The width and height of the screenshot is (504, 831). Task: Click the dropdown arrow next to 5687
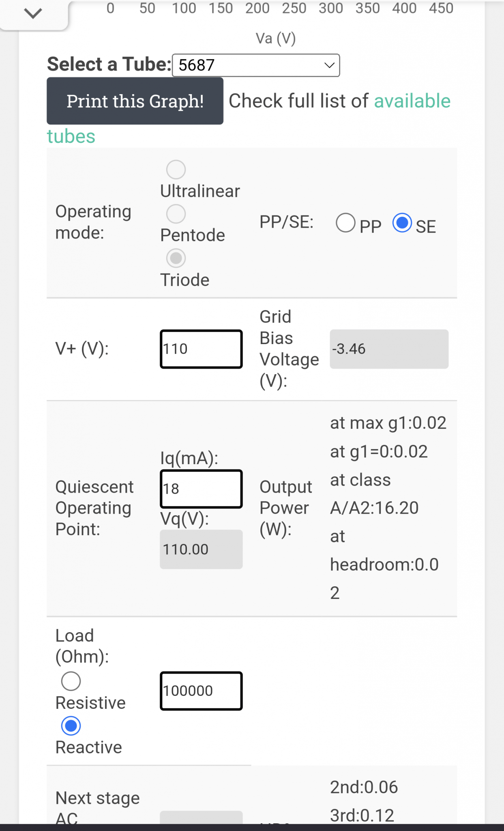pos(329,65)
